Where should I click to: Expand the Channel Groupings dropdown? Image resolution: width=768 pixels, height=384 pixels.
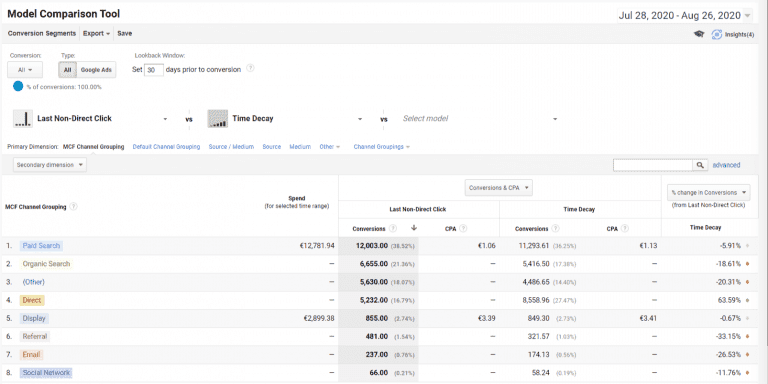click(382, 146)
